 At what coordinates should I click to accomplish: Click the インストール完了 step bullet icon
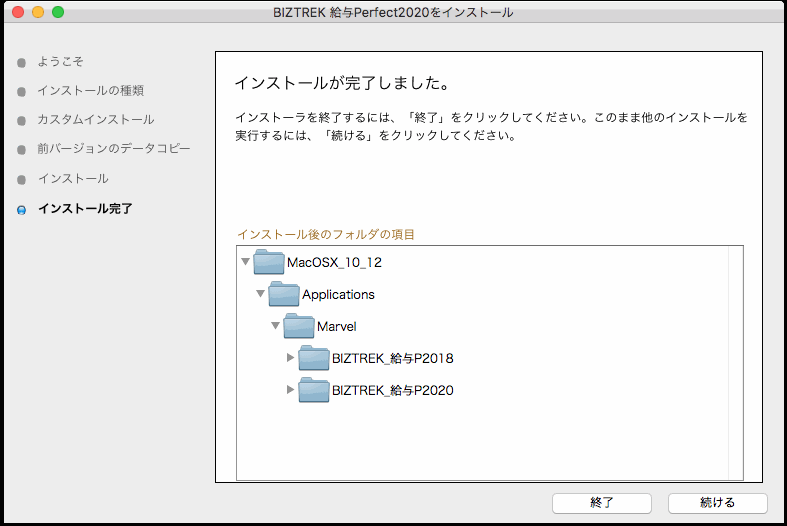[21, 210]
